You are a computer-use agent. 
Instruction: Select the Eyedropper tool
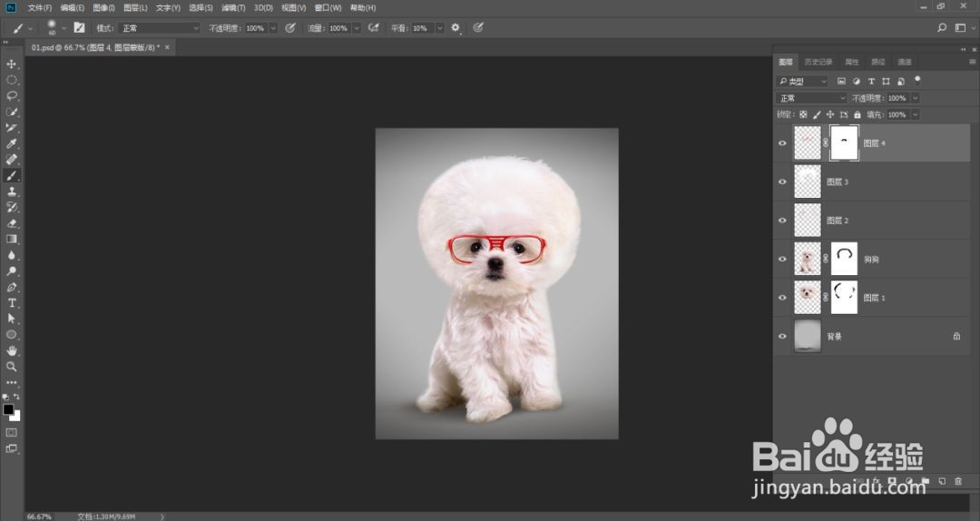(x=12, y=143)
